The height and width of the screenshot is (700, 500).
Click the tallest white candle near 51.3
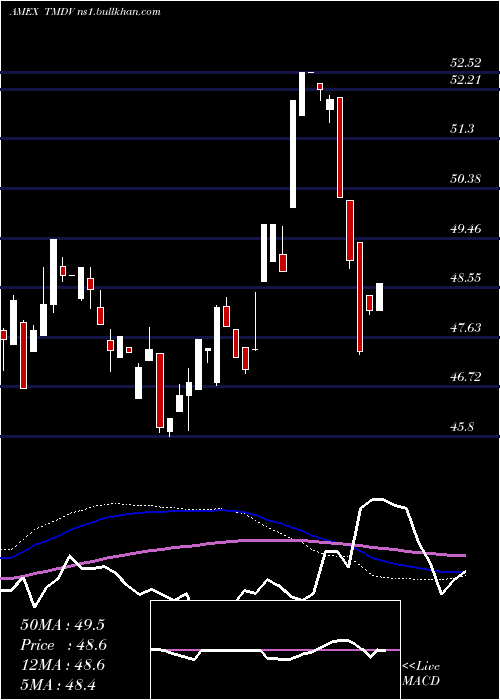click(x=293, y=154)
